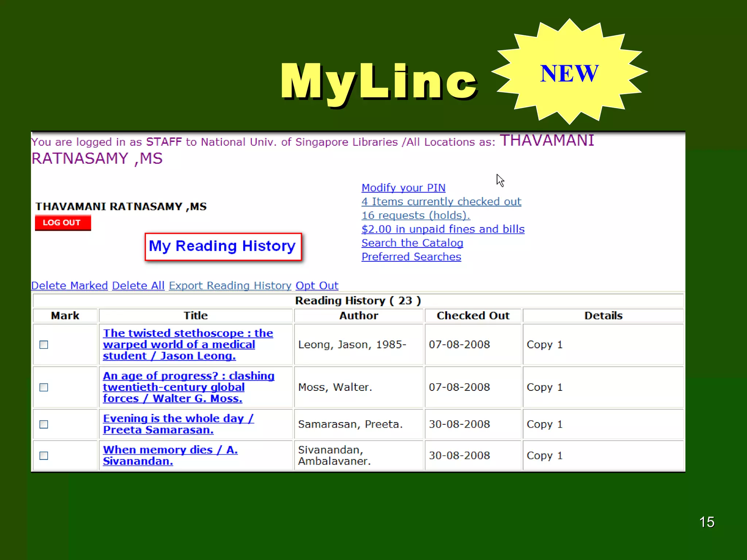The height and width of the screenshot is (560, 747).
Task: Click 30-08-2008 date in Samarasan row
Action: (459, 424)
